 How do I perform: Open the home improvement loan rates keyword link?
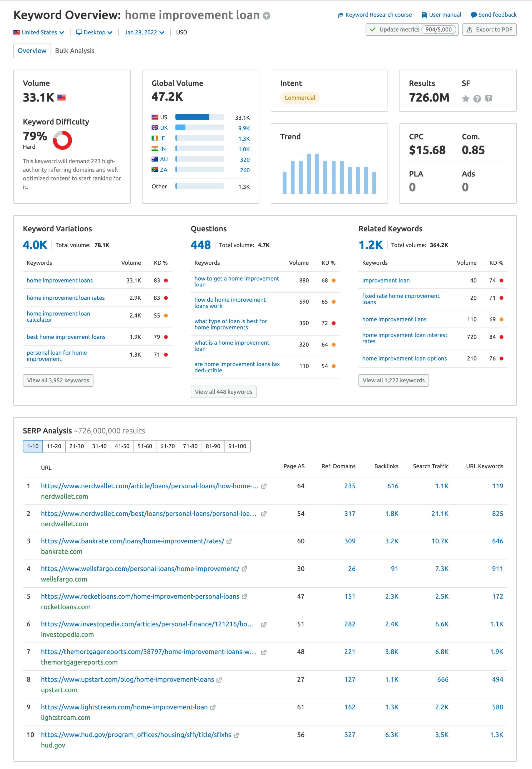pos(66,298)
